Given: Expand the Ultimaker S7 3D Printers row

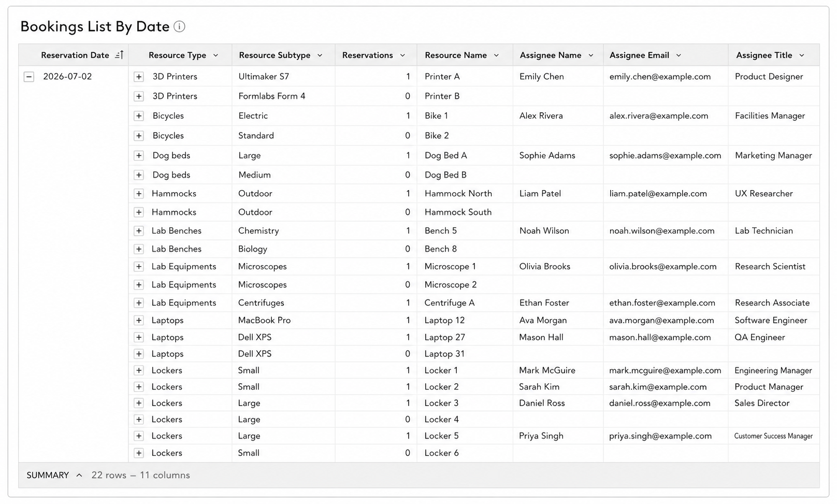Looking at the screenshot, I should click(138, 77).
